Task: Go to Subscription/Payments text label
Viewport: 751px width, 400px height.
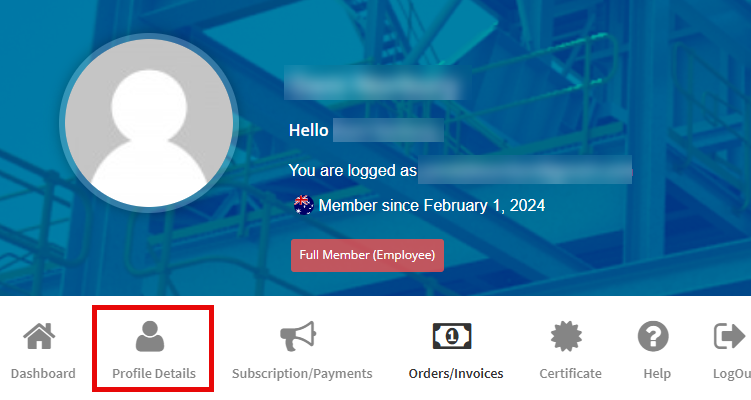Action: tap(302, 374)
